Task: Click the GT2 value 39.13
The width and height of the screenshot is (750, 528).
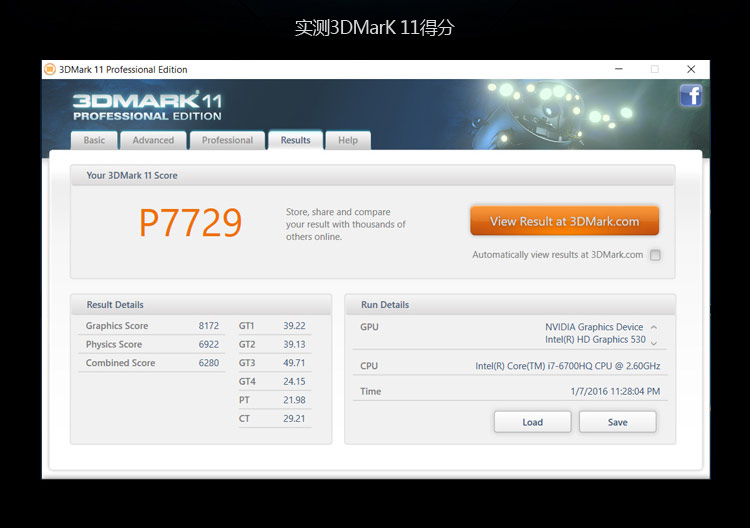Action: [x=294, y=344]
